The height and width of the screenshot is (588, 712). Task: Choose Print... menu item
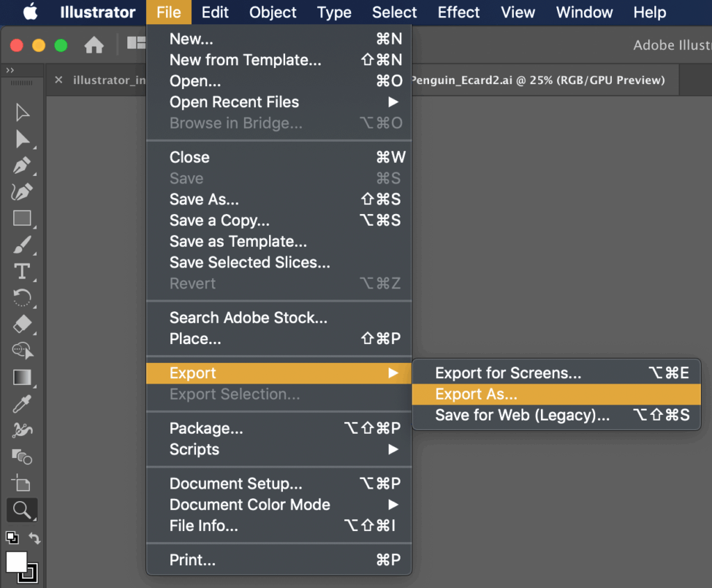(279, 560)
